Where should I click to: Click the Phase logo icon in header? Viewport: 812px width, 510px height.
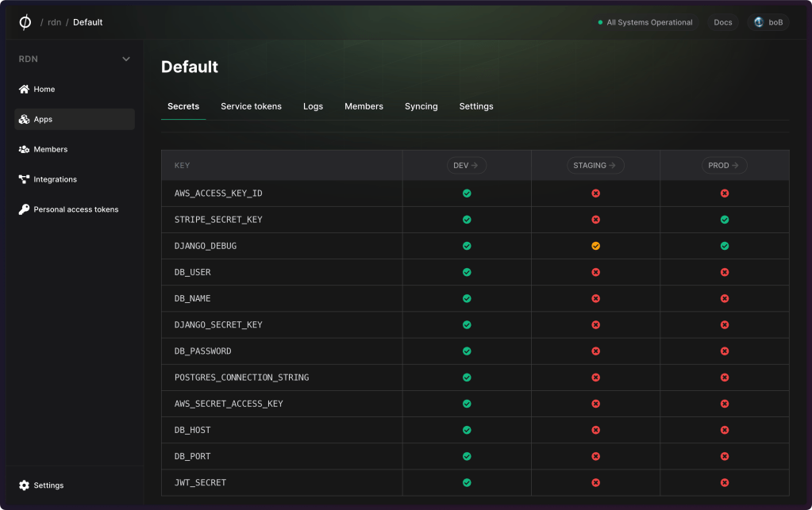click(25, 22)
